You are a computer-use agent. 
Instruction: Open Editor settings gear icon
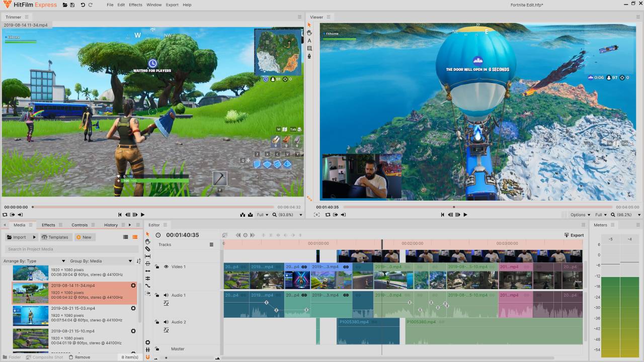(x=148, y=342)
